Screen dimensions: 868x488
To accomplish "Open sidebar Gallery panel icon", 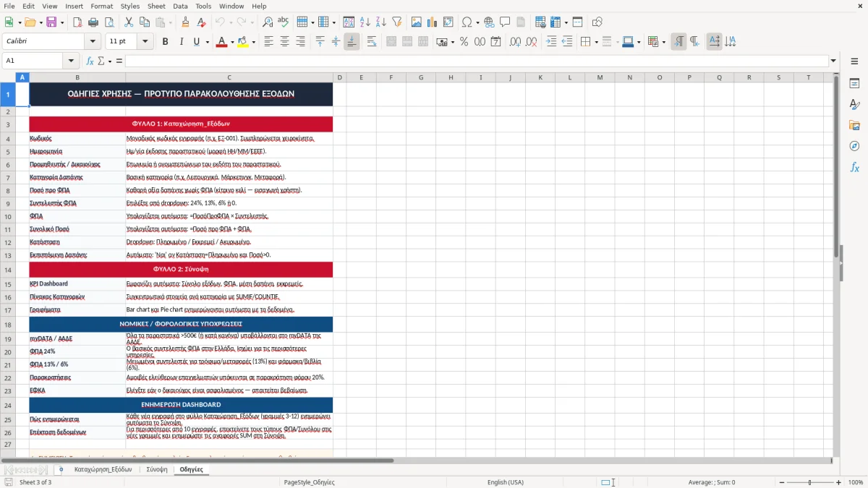I will pos(854,126).
